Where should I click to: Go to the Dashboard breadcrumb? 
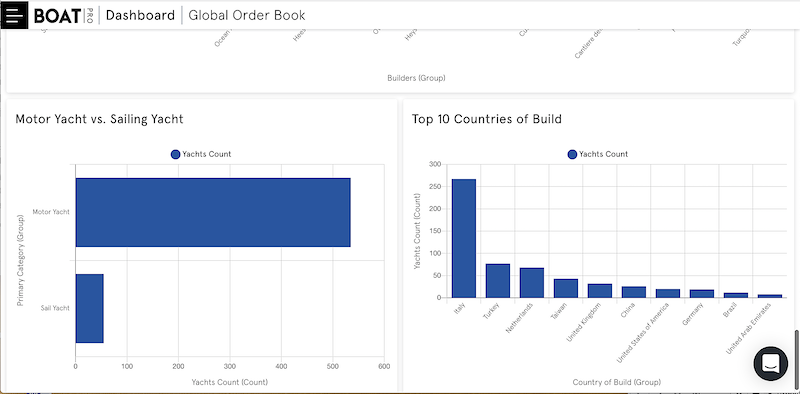(140, 15)
